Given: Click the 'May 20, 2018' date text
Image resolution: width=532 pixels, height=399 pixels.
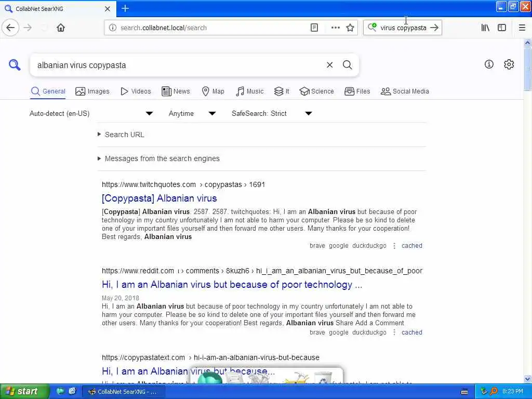Looking at the screenshot, I should tap(121, 298).
